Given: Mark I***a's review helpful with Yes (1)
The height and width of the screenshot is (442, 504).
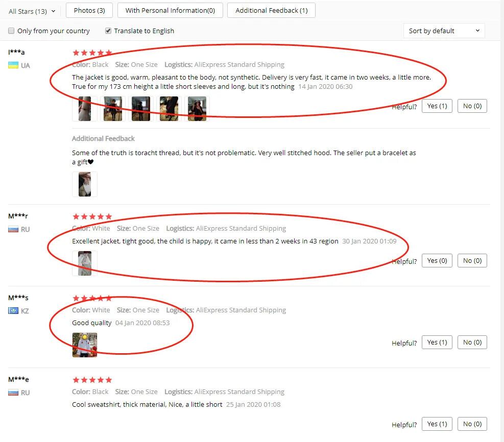Looking at the screenshot, I should (437, 106).
